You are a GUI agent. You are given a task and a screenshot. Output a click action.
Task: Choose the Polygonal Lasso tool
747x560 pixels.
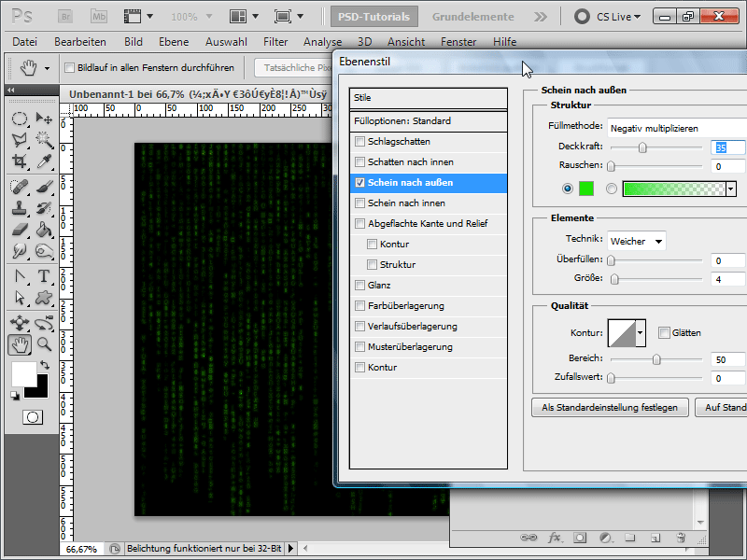pos(19,139)
